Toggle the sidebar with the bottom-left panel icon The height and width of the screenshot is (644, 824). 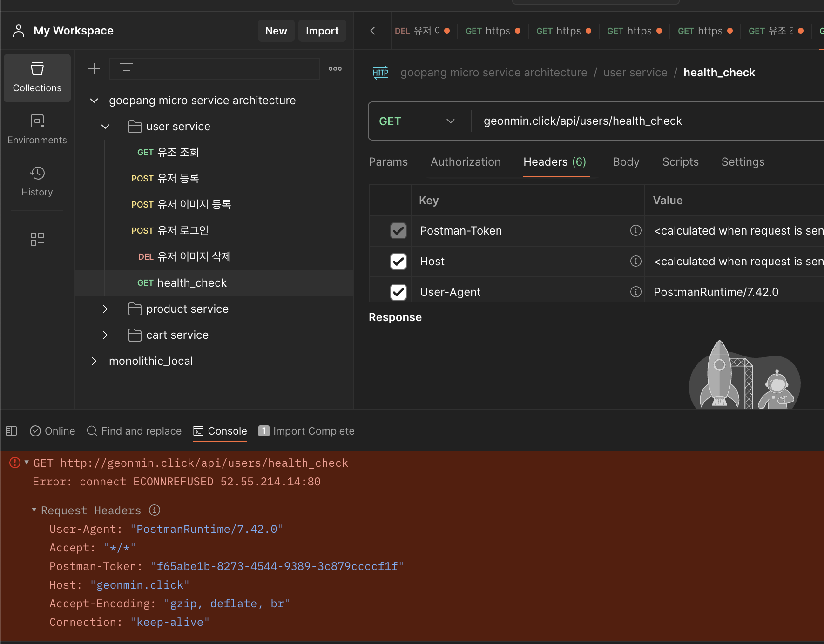coord(11,431)
